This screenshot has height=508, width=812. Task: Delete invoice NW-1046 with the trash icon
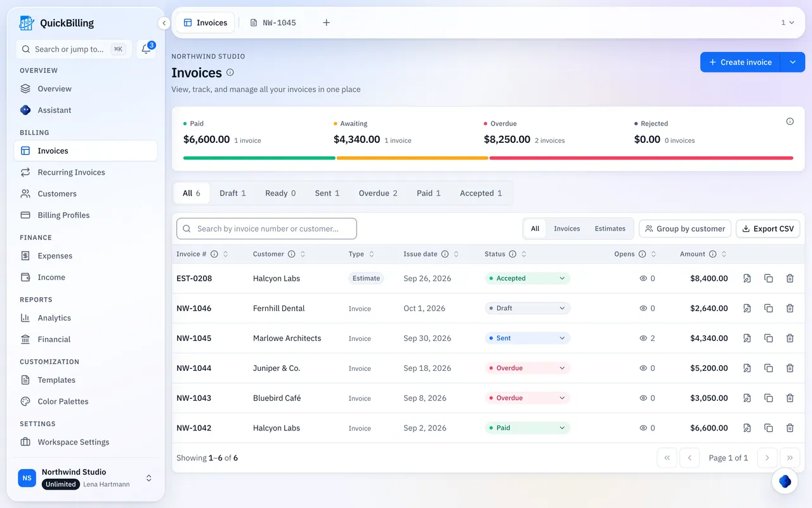790,308
